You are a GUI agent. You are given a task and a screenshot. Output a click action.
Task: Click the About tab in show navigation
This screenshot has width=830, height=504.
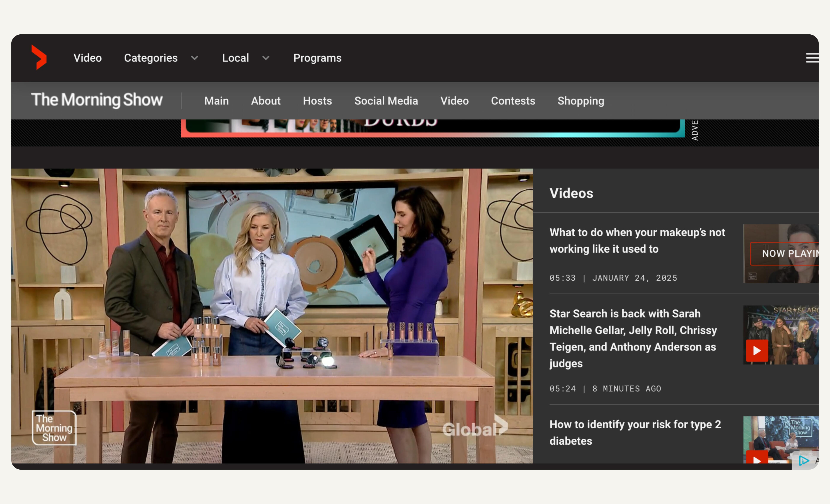265,101
